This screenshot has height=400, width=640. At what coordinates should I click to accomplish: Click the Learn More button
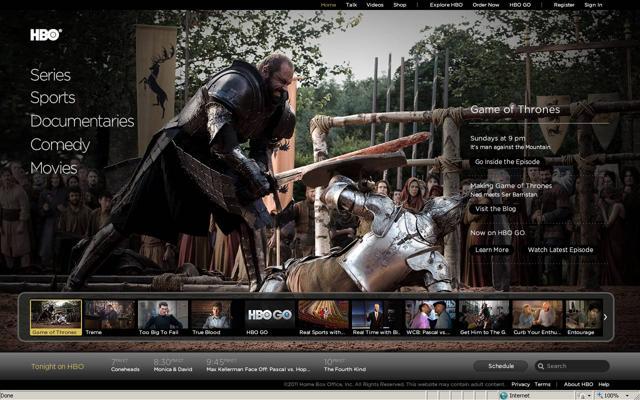pyautogui.click(x=492, y=250)
